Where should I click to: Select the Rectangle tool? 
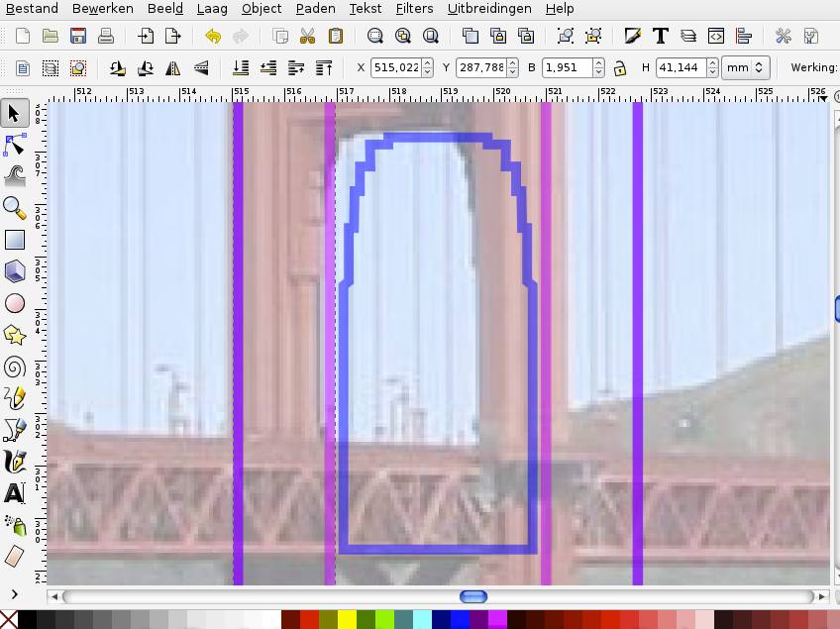pyautogui.click(x=15, y=240)
